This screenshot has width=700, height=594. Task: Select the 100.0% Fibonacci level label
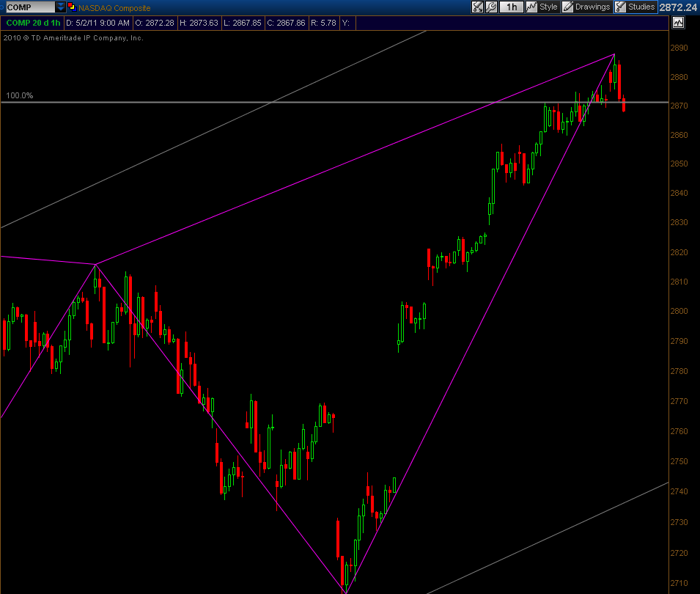pos(20,95)
